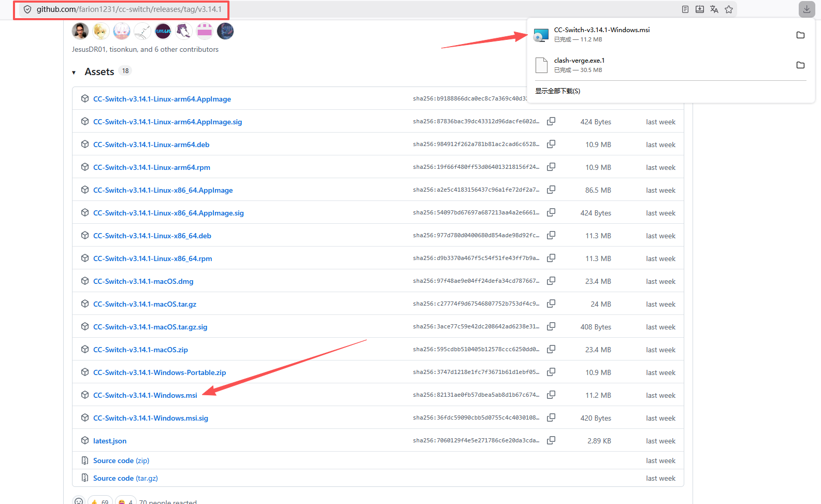Copy sha256 of Linux-x86_64.rpm
821x504 pixels.
pos(551,258)
